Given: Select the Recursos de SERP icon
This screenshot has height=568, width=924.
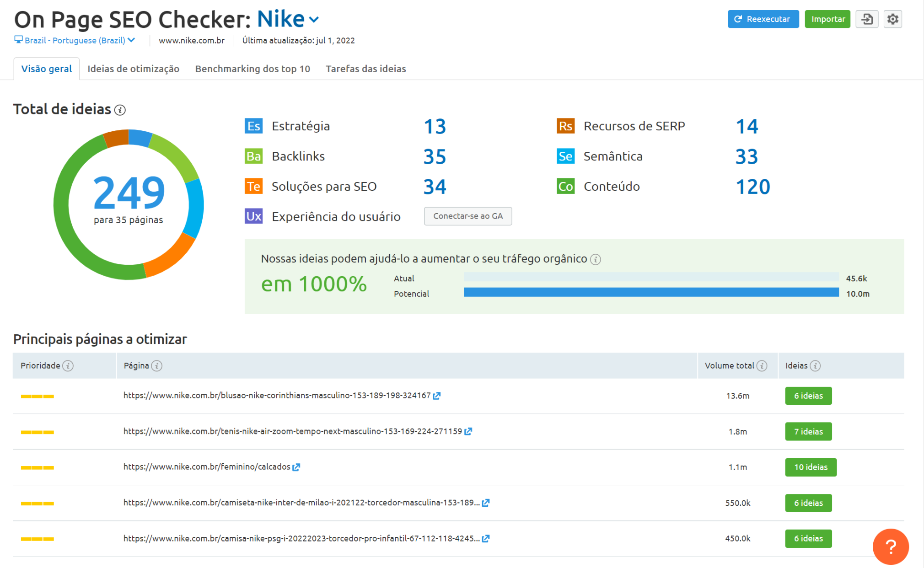Looking at the screenshot, I should click(x=566, y=126).
